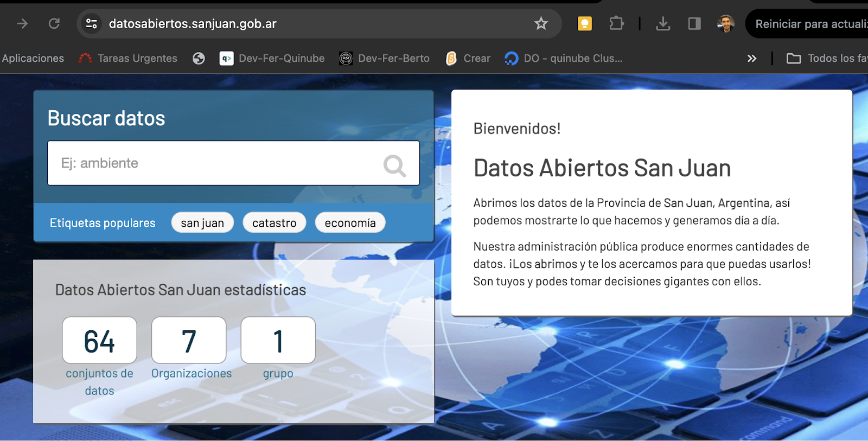868x441 pixels.
Task: Open the 64 conjuntos de datos link
Action: (x=99, y=341)
